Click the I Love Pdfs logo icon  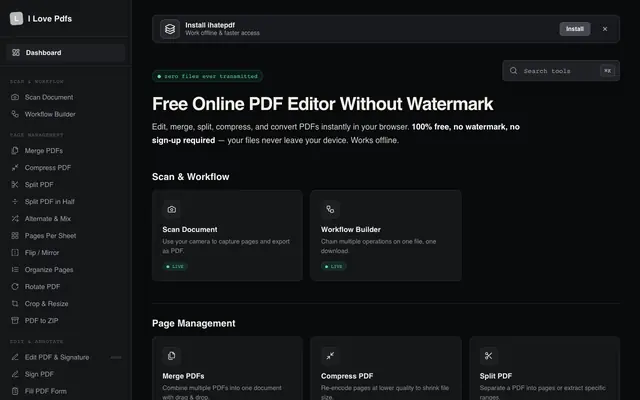[16, 18]
